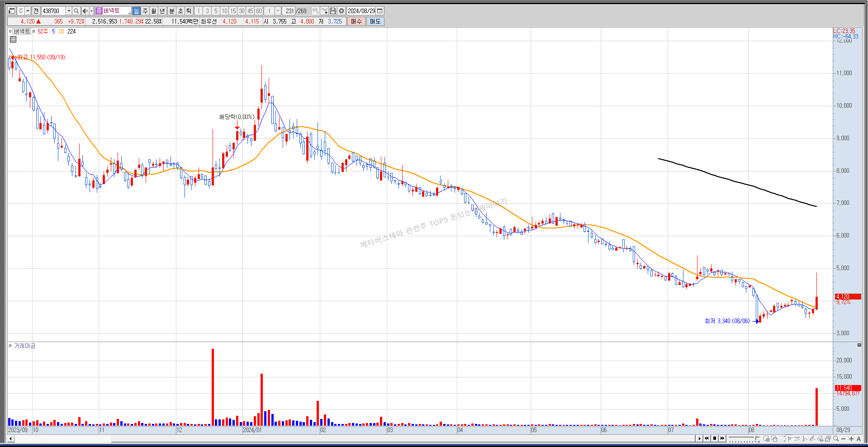Adjust the playback speed slider at the bottom
Screen dimensions: 868x447
point(744,438)
